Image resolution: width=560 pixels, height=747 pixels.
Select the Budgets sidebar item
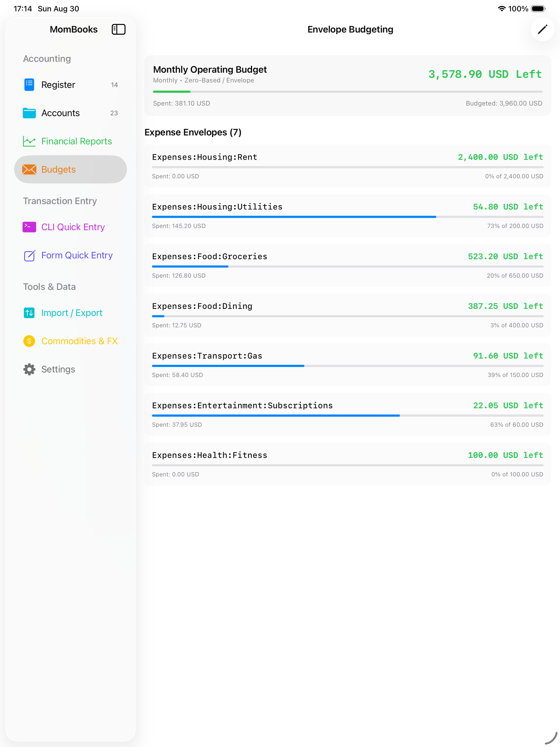click(x=70, y=170)
